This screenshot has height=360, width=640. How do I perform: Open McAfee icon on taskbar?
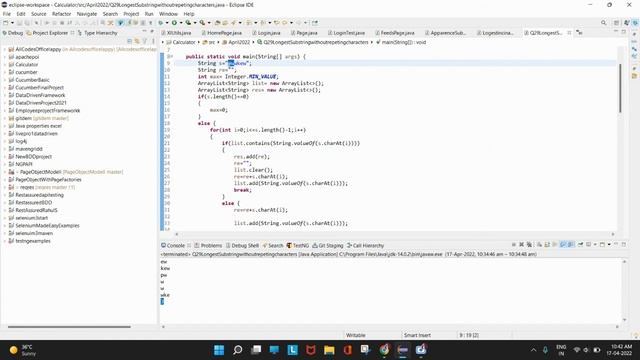(311, 350)
